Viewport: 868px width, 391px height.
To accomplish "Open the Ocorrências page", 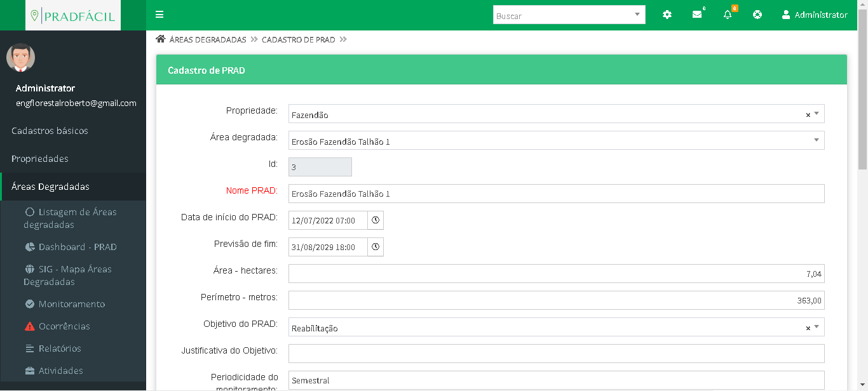I will pos(64,326).
